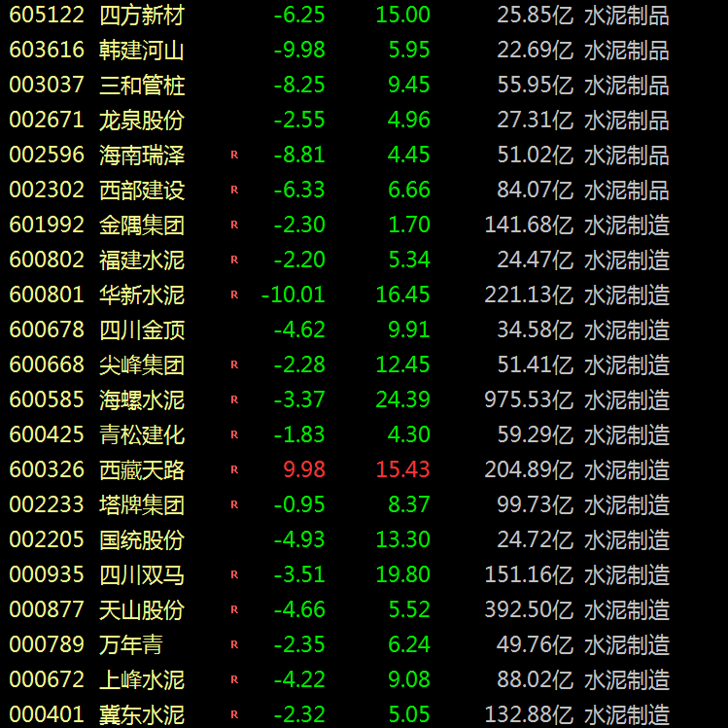Click the -10.01 change value
This screenshot has width=728, height=728.
point(293,295)
